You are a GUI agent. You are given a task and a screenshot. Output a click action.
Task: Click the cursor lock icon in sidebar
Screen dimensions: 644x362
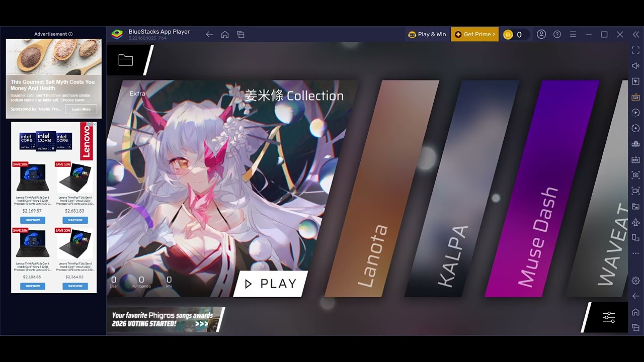point(636,81)
